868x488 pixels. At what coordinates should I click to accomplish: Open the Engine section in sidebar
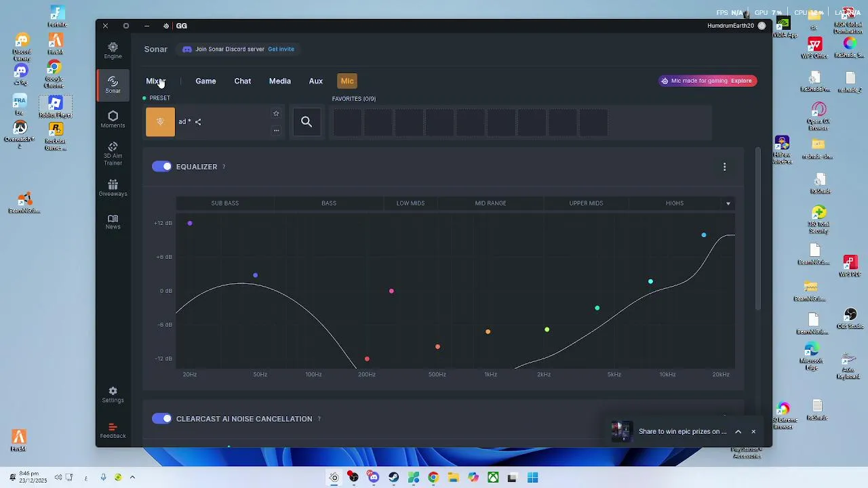point(113,50)
